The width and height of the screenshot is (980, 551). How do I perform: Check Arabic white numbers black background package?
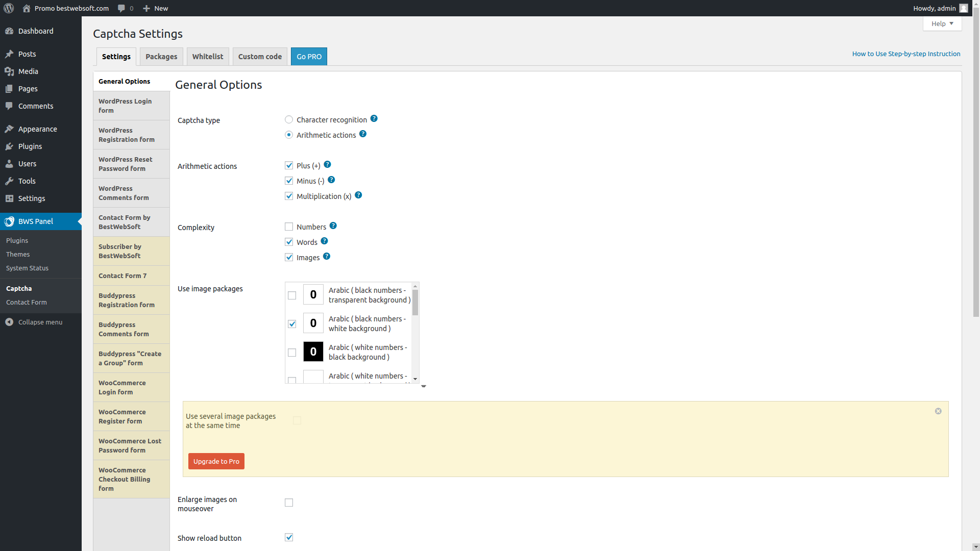tap(292, 353)
